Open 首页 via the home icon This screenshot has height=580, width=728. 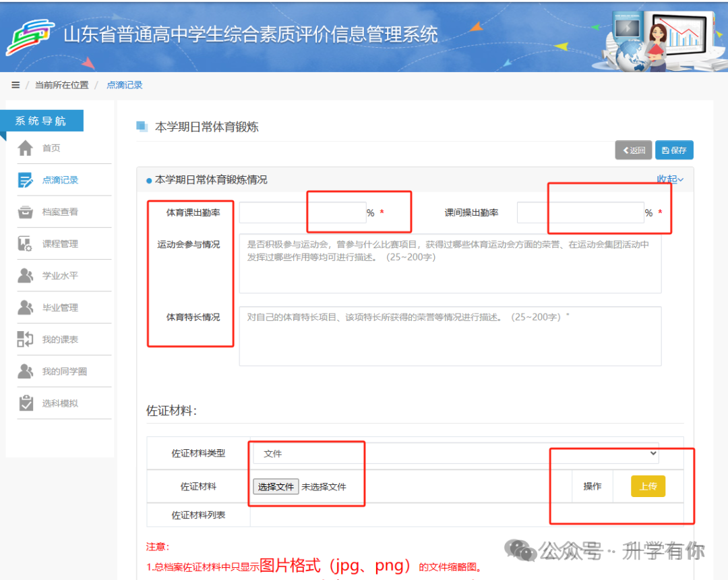[x=24, y=148]
